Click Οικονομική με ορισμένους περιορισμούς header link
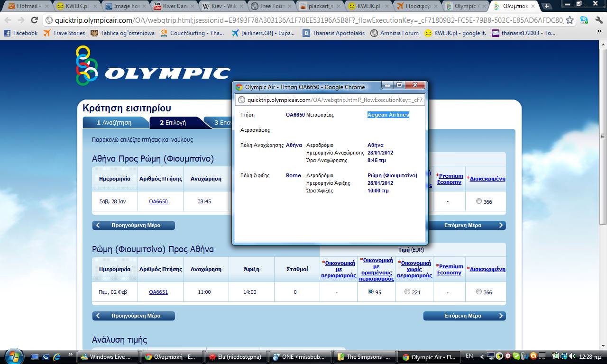 [x=376, y=269]
